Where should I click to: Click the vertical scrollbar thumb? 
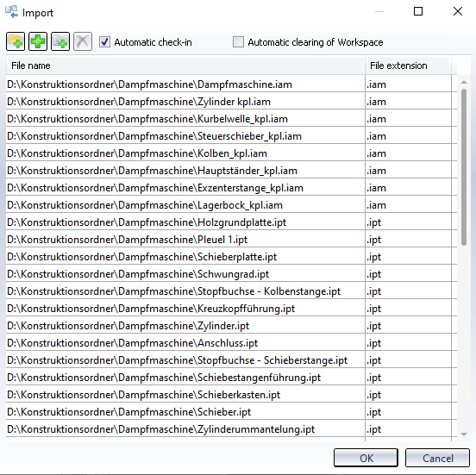[x=464, y=167]
